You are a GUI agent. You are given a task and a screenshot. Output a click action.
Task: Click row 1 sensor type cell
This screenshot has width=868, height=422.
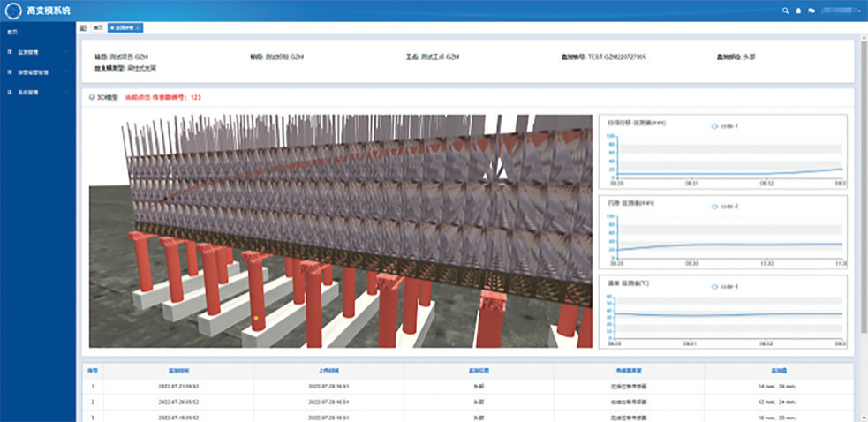629,387
